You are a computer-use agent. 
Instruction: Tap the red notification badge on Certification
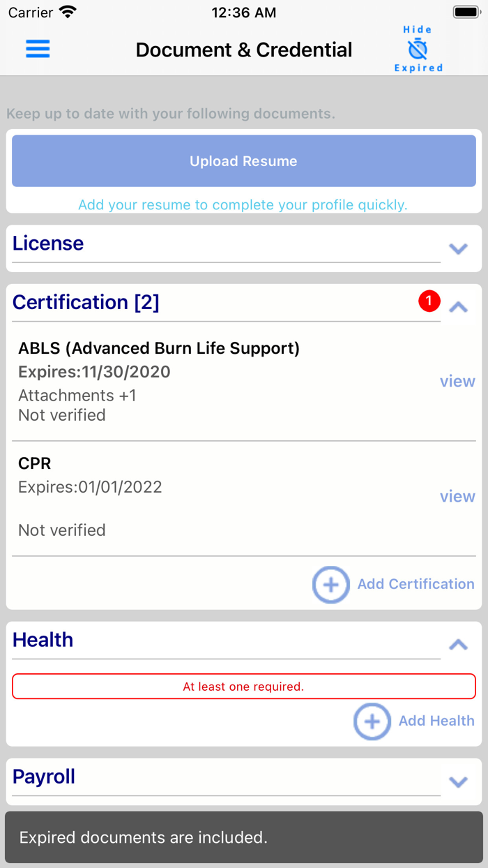[x=429, y=301]
